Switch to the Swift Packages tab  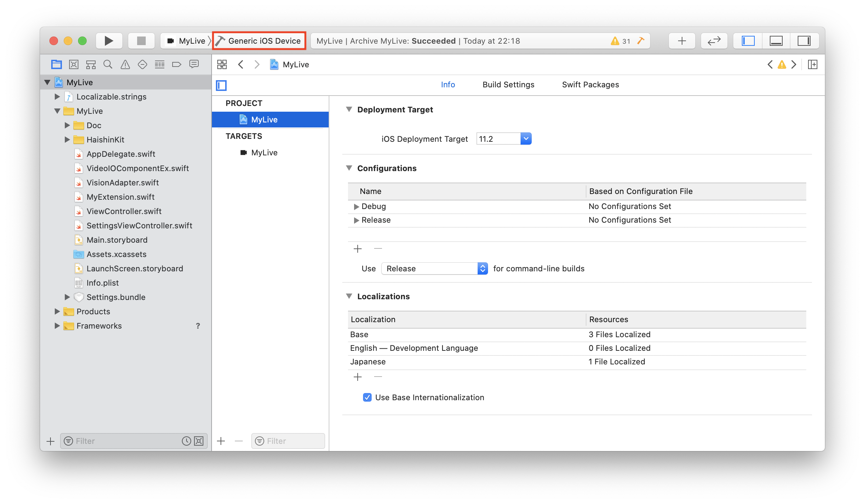click(590, 84)
